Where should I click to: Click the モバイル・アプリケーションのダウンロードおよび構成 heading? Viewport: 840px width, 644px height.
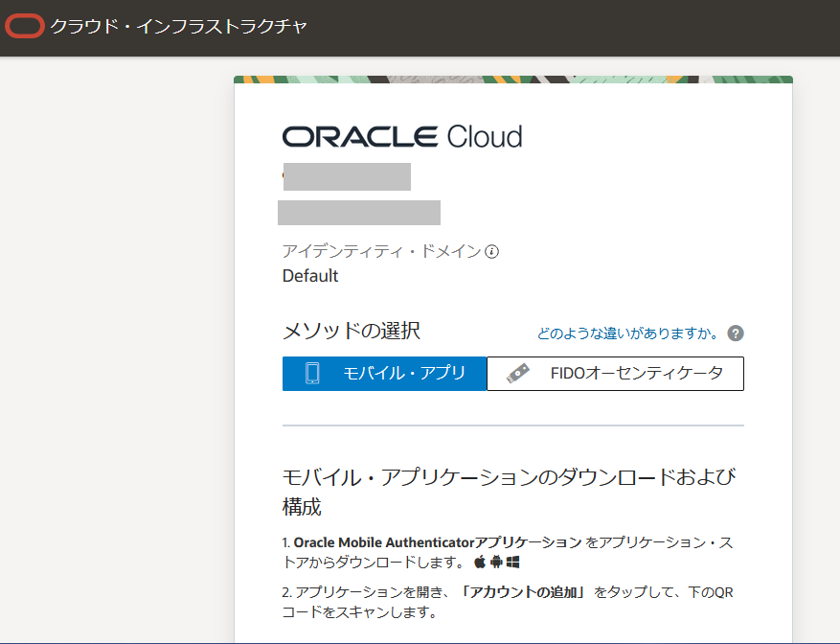pos(509,492)
